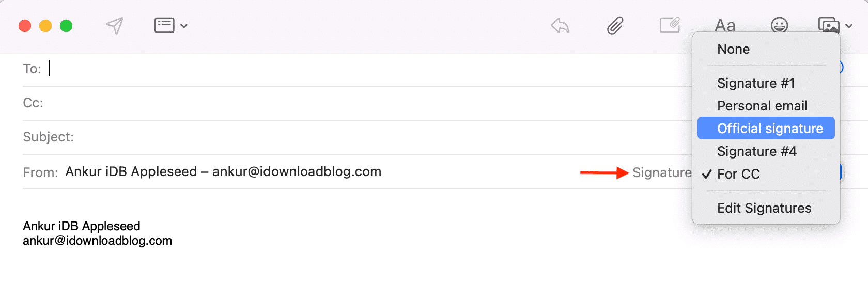Open the From address selector
The image size is (868, 285).
[x=223, y=171]
